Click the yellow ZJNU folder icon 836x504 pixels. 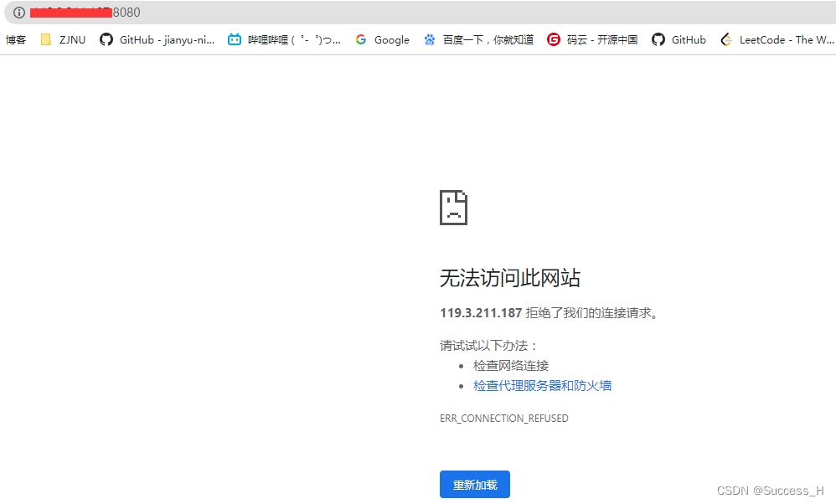(46, 39)
